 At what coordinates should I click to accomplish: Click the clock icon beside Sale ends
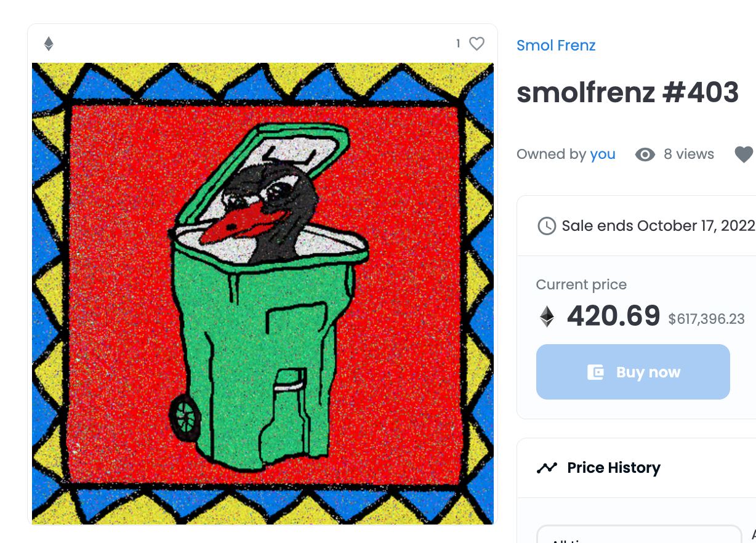pos(547,226)
